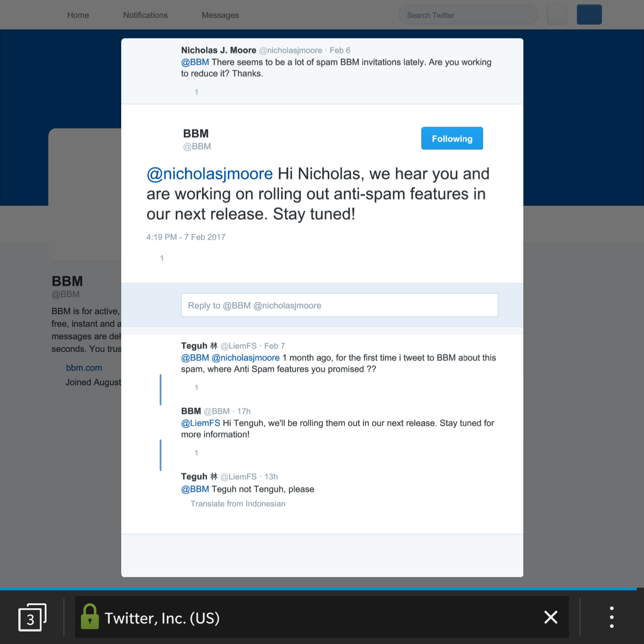644x644 pixels.
Task: Click the blue Tweet compose button in header
Action: 589,14
